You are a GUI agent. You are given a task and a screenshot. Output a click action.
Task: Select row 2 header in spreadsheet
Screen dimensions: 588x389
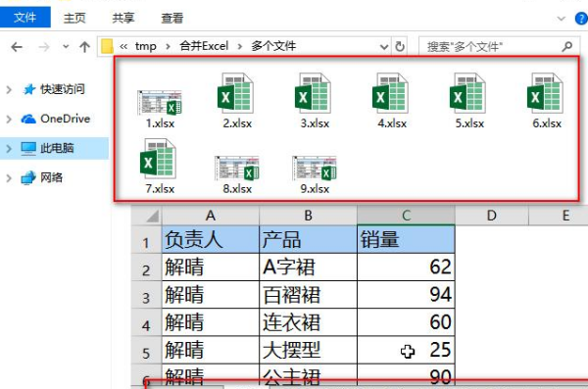[146, 267]
